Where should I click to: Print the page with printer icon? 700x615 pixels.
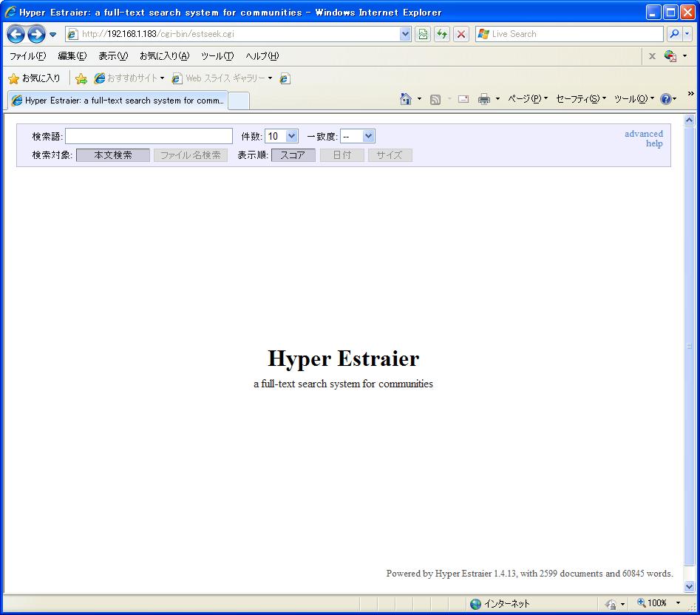484,99
